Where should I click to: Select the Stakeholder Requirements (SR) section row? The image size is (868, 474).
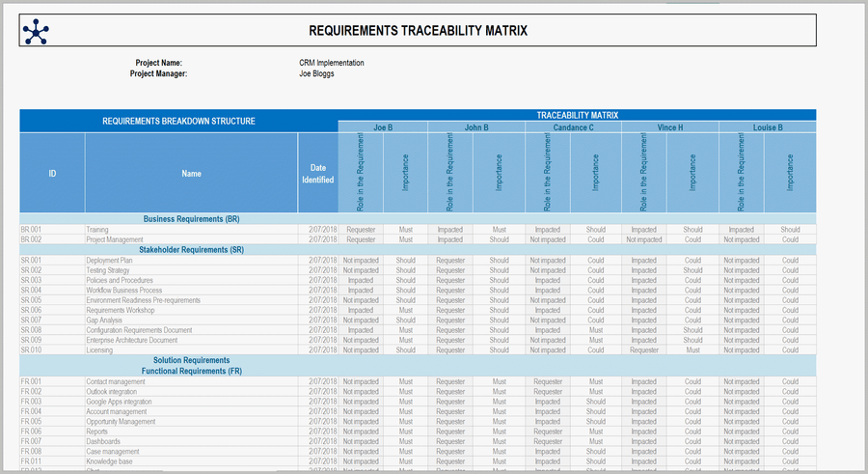[x=191, y=249]
